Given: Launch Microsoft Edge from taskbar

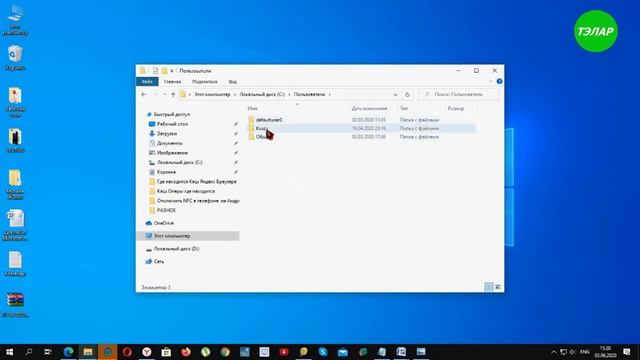Looking at the screenshot, I should point(68,351).
